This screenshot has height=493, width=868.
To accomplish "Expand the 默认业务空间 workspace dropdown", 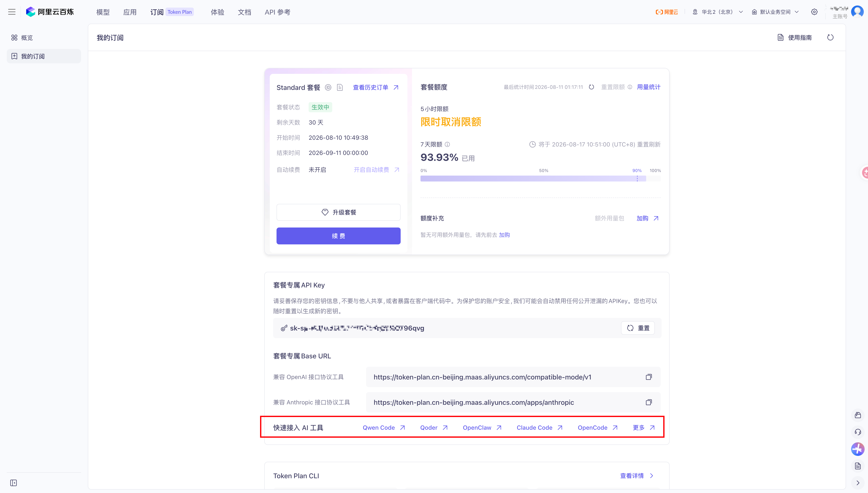I will (775, 12).
